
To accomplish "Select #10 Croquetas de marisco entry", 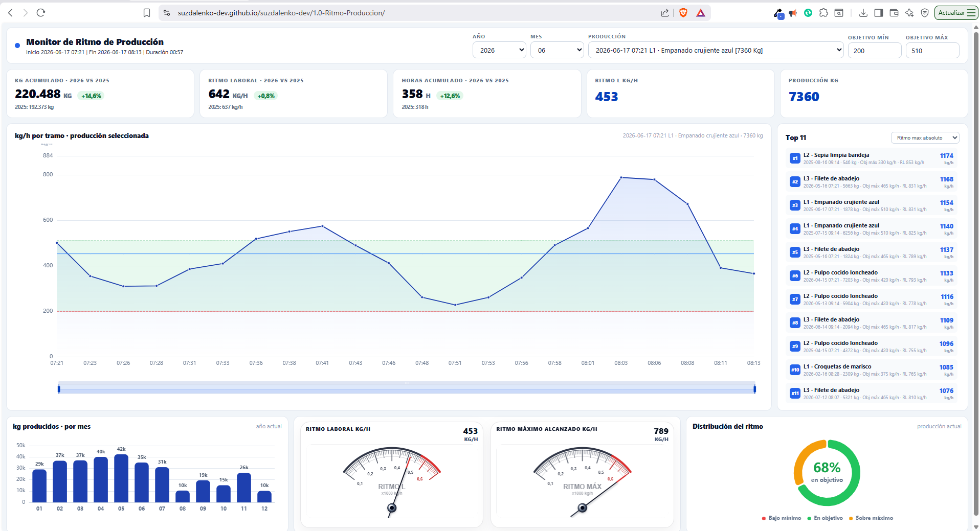I will tap(872, 370).
